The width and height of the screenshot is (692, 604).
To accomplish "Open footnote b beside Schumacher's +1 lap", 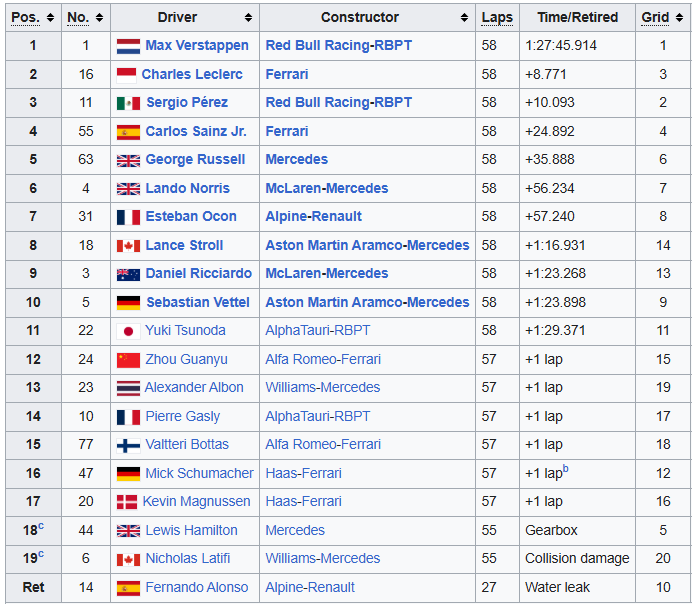I will pyautogui.click(x=566, y=469).
